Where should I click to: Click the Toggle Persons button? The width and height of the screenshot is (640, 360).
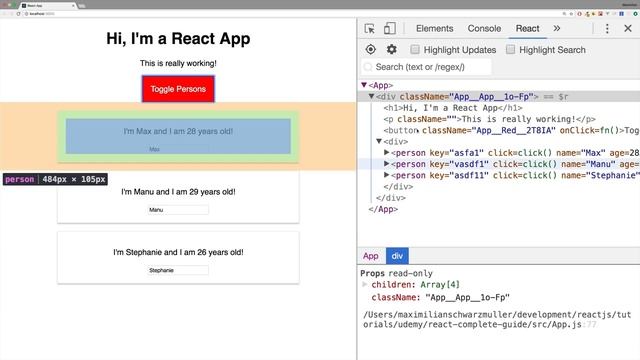tap(178, 89)
